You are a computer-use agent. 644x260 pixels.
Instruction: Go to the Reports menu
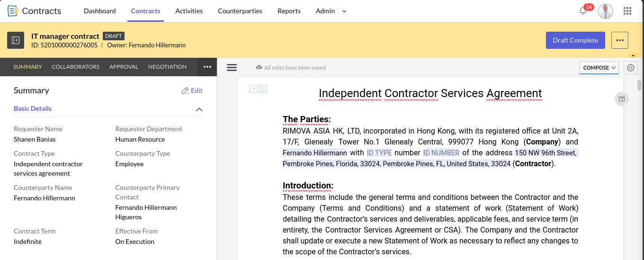tap(289, 11)
